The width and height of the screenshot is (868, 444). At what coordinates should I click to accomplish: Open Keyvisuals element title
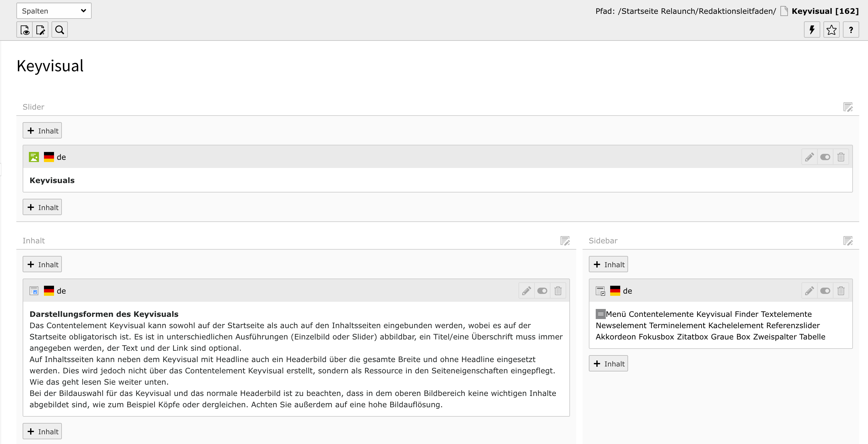(x=52, y=181)
